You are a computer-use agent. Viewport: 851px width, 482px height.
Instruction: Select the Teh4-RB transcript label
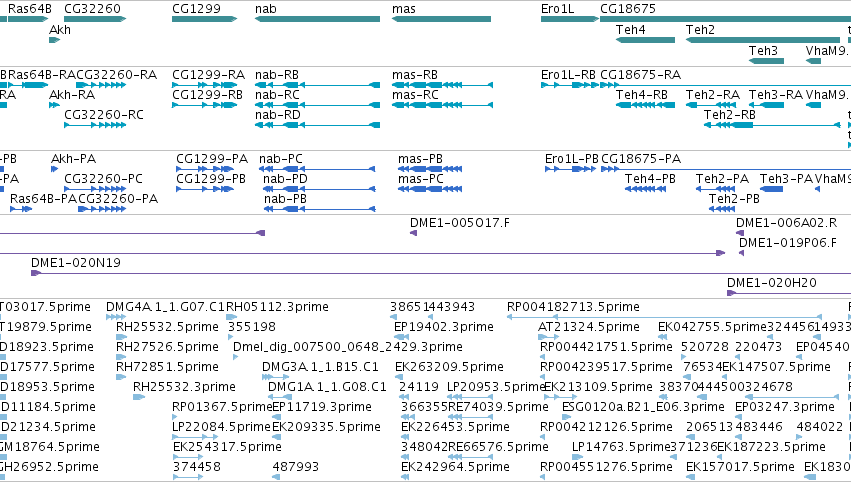click(642, 94)
